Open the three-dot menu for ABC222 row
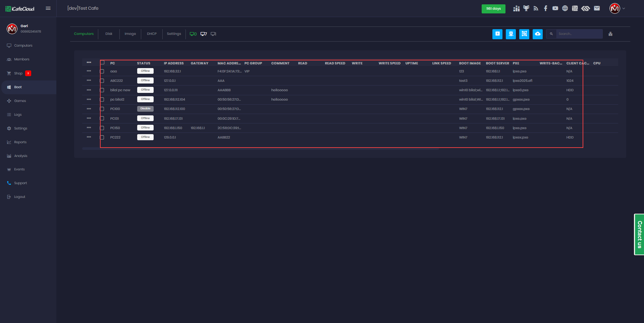 tap(89, 80)
